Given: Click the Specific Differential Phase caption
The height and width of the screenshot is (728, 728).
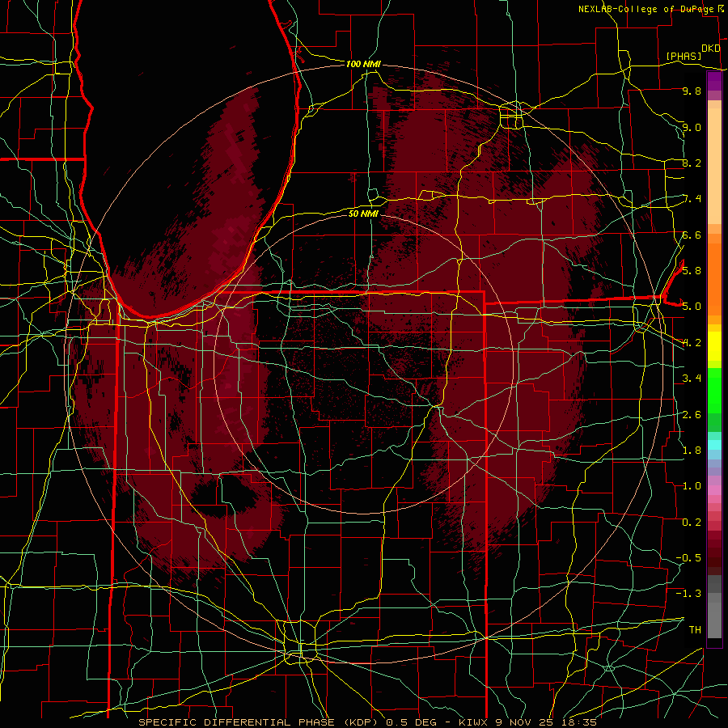Looking at the screenshot, I should click(x=367, y=722).
